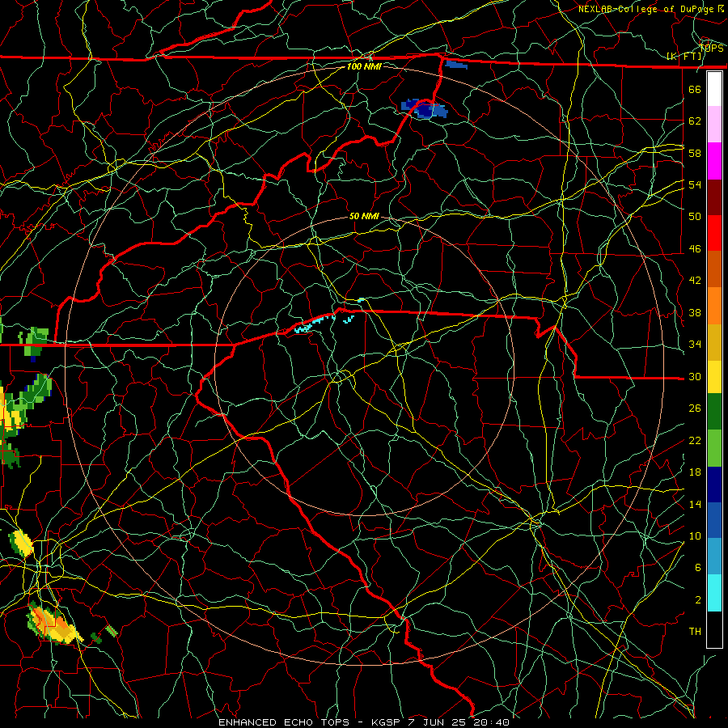Choose the dark green legend swatch
Viewport: 728px width, 728px height.
[714, 412]
